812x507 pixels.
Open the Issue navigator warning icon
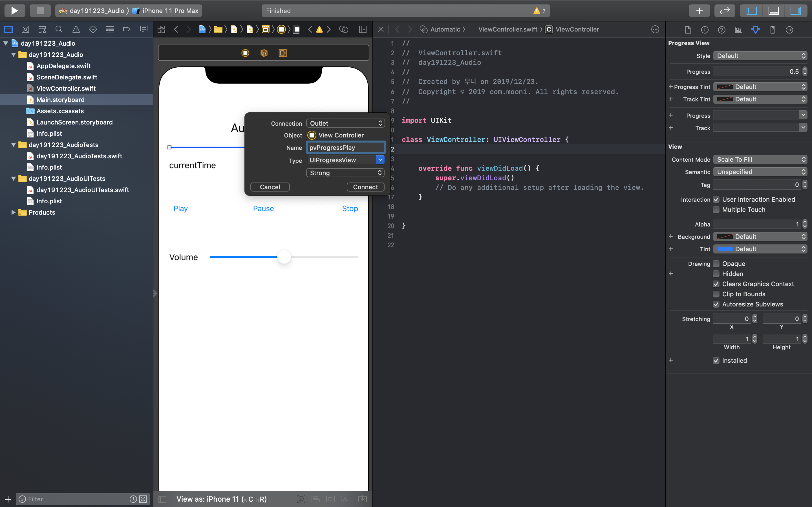pyautogui.click(x=76, y=30)
